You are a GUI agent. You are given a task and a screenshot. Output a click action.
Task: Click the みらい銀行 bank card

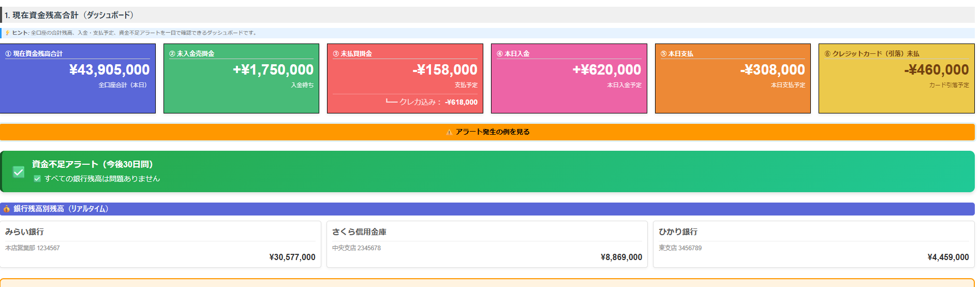point(160,245)
